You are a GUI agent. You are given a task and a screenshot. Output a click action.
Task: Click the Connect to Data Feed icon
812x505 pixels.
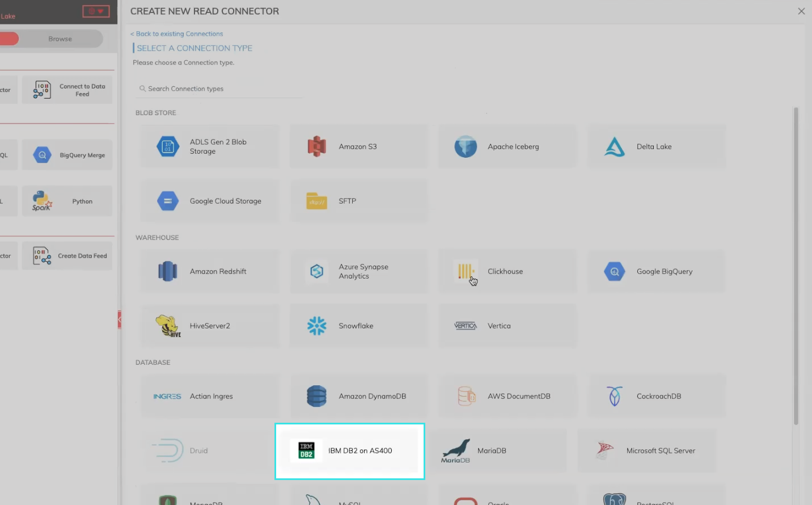(42, 90)
